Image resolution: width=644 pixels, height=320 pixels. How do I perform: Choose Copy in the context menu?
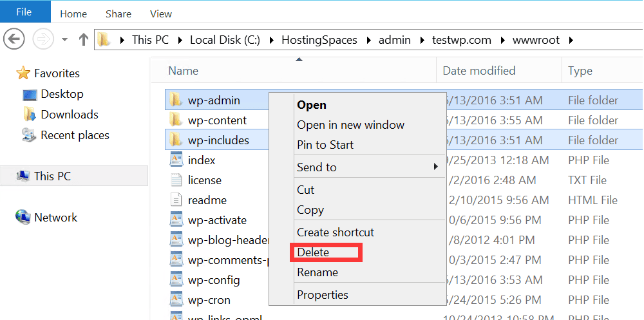point(310,210)
